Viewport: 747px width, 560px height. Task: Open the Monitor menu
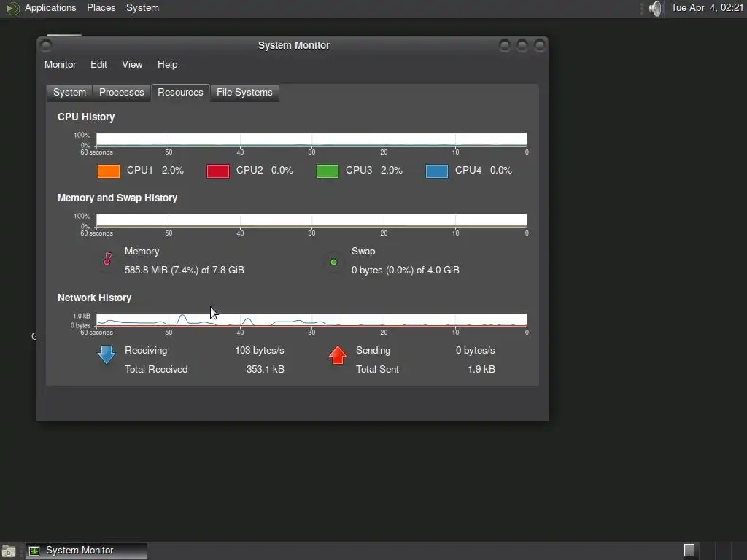coord(60,65)
